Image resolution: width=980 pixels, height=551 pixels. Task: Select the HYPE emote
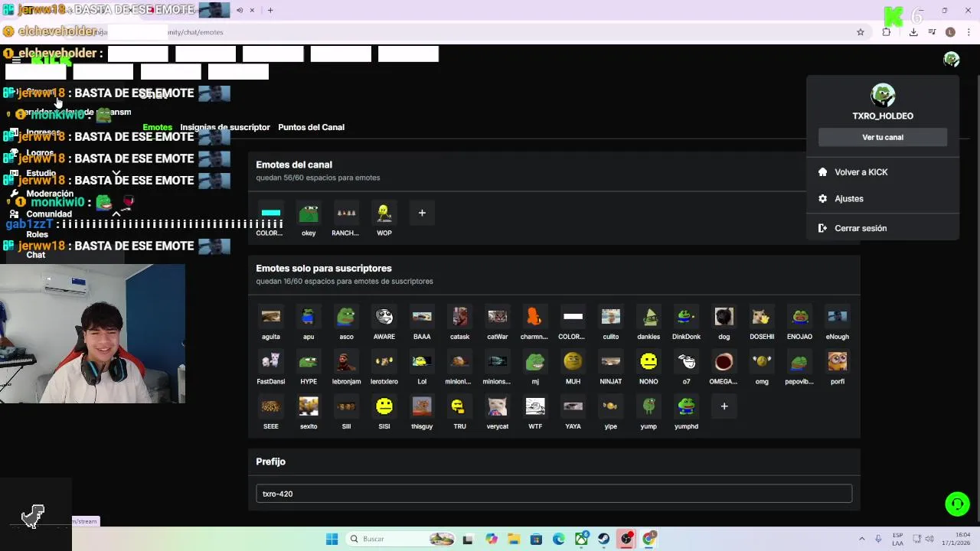[x=309, y=361]
